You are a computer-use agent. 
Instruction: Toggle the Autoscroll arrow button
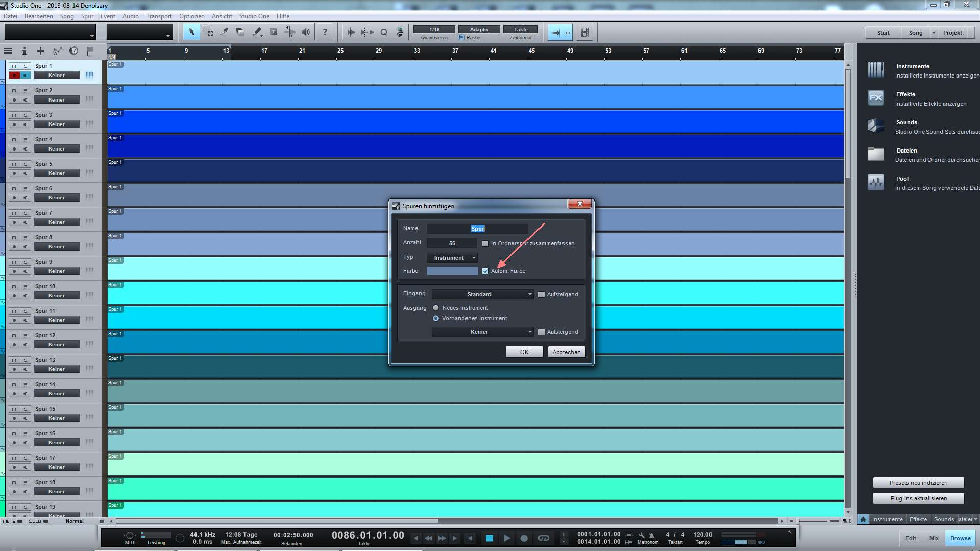tap(555, 32)
